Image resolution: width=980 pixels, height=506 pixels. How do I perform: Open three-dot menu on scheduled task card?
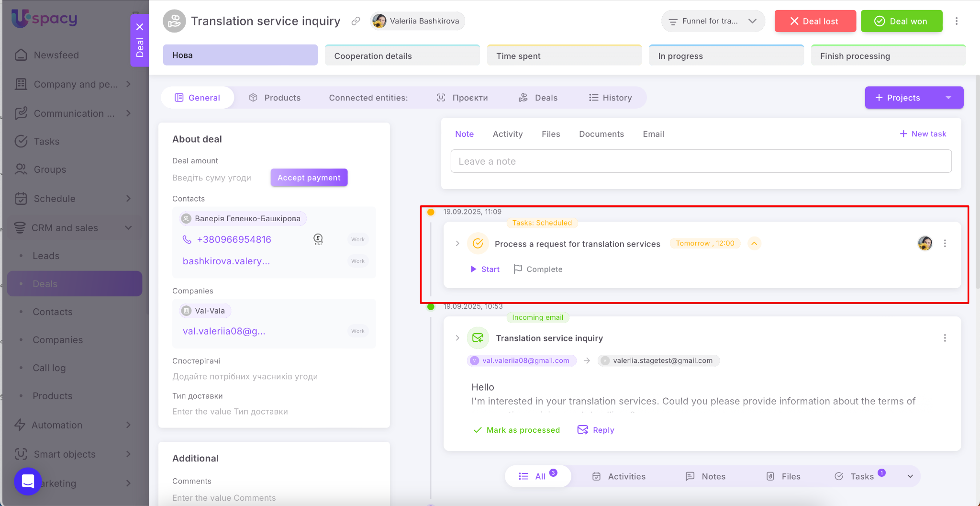[x=945, y=244]
